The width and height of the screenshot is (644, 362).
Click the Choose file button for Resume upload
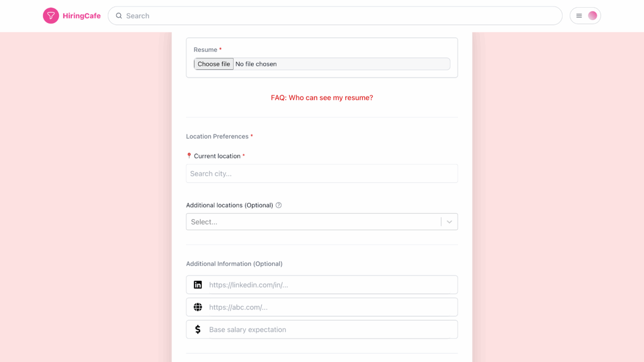point(213,64)
